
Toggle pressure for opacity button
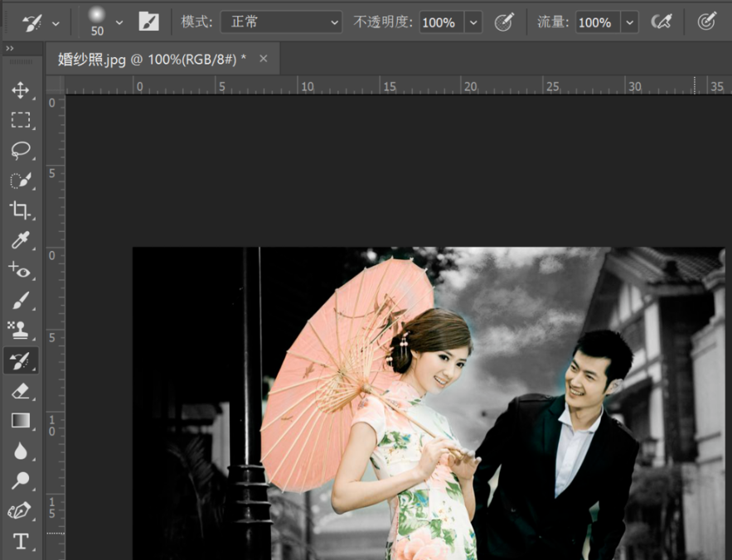click(x=504, y=22)
